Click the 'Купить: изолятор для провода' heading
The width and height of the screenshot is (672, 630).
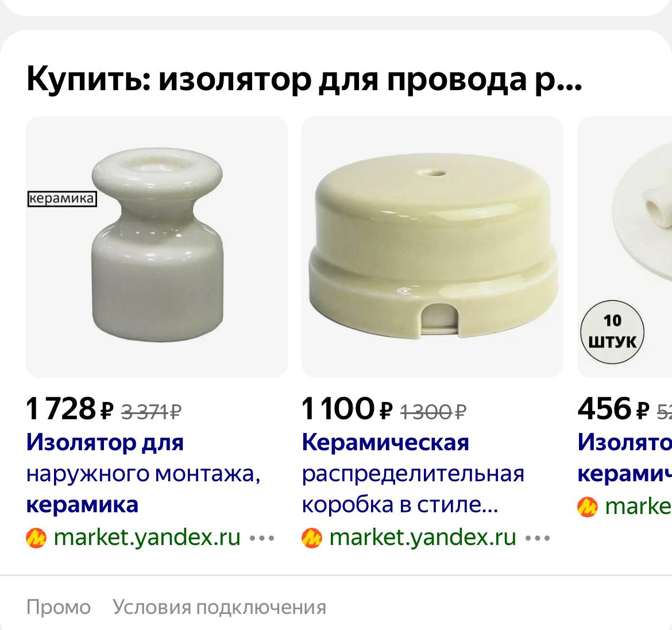(304, 79)
